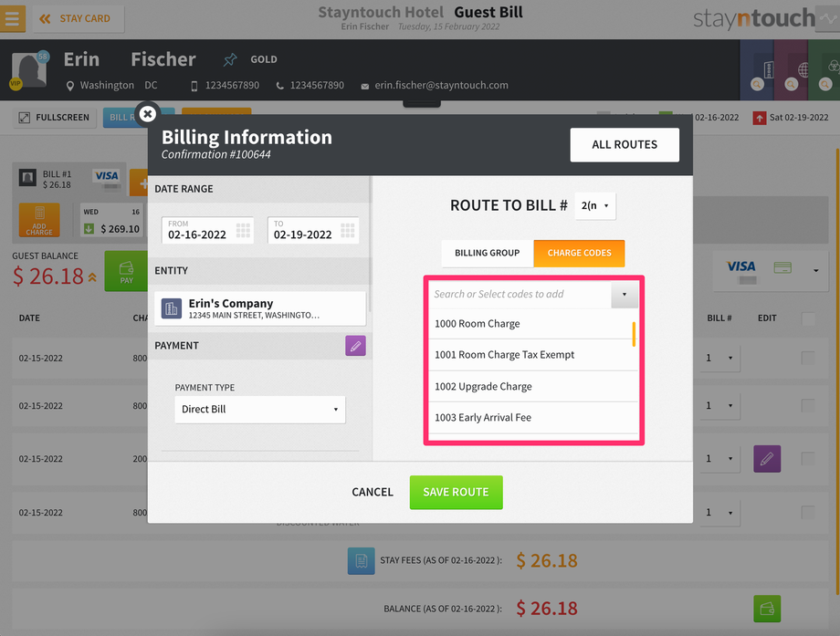The image size is (840, 636).
Task: Open bill number dropdown in third row
Action: [719, 459]
